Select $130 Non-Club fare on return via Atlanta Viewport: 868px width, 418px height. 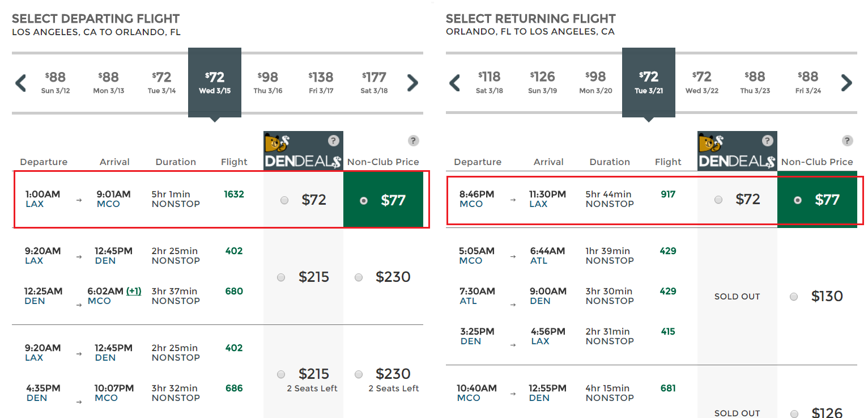(x=794, y=296)
